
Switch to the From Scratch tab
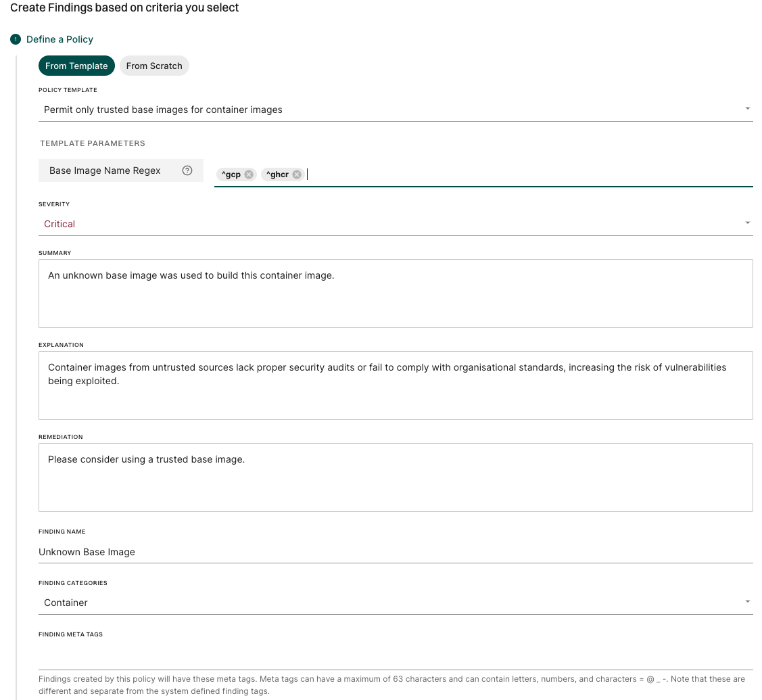pyautogui.click(x=154, y=66)
